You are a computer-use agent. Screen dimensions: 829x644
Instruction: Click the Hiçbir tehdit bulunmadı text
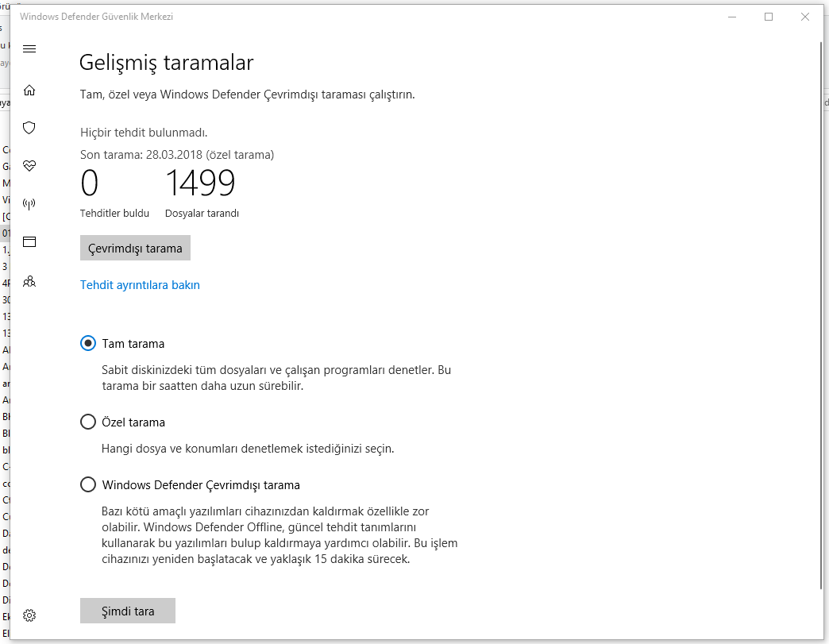144,132
